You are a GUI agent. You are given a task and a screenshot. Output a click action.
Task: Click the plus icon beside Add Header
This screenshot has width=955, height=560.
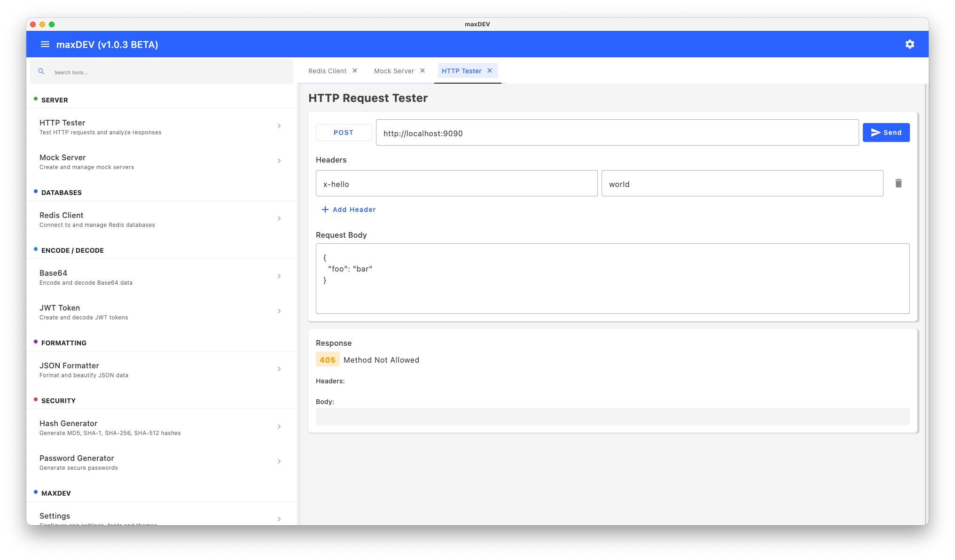[325, 210]
